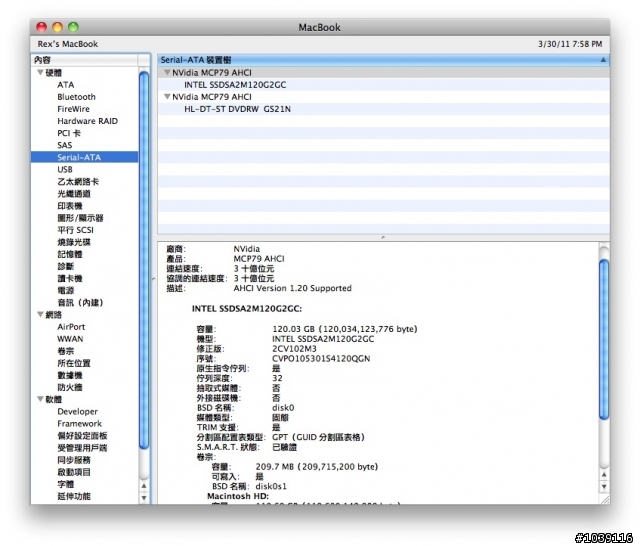Select FireWire in the sidebar
Image resolution: width=640 pixels, height=546 pixels.
pyautogui.click(x=73, y=109)
